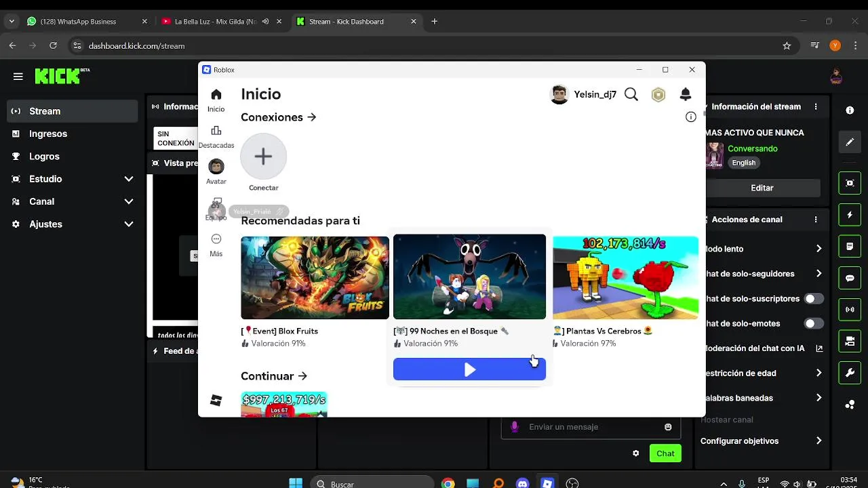Viewport: 868px width, 488px height.
Task: Switch to WhatsApp Business tab
Action: [x=87, y=21]
